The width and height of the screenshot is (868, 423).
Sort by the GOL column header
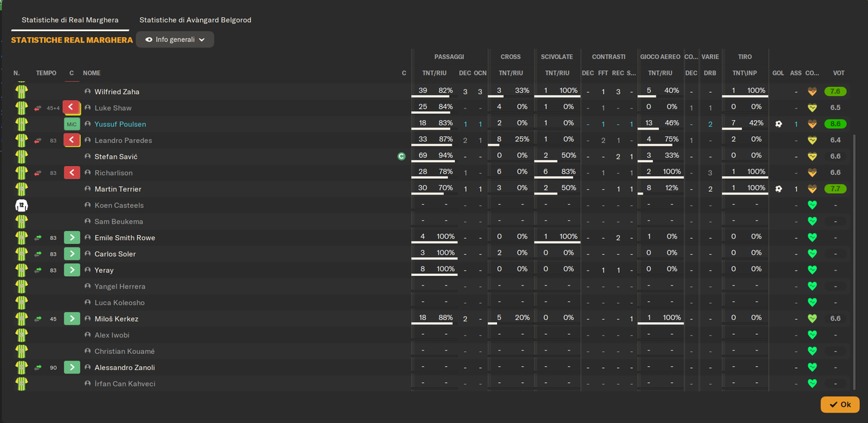pos(778,73)
